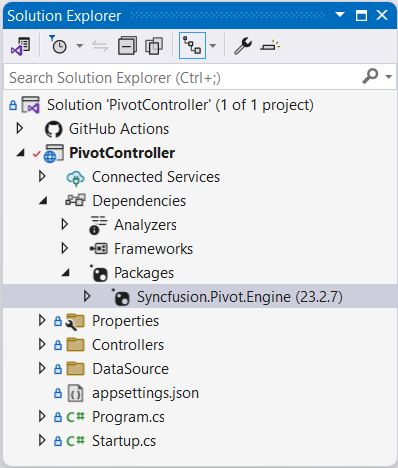Image resolution: width=398 pixels, height=468 pixels.
Task: Click the Connected Services cloud icon
Action: (76, 178)
